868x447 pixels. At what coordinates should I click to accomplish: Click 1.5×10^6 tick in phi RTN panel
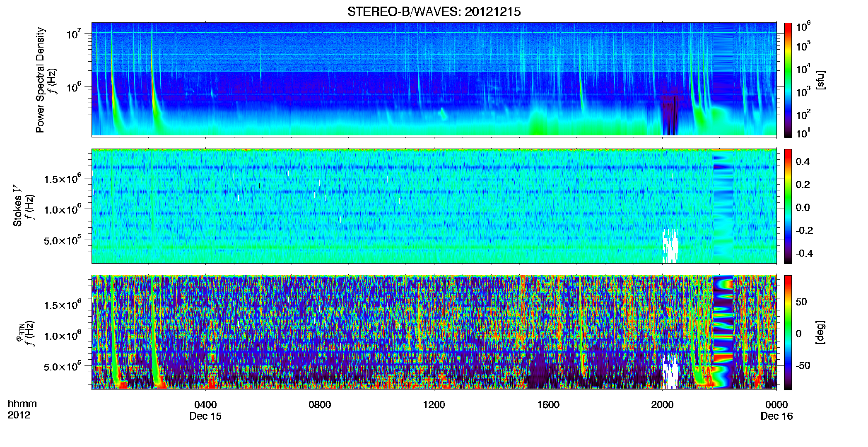pyautogui.click(x=63, y=305)
